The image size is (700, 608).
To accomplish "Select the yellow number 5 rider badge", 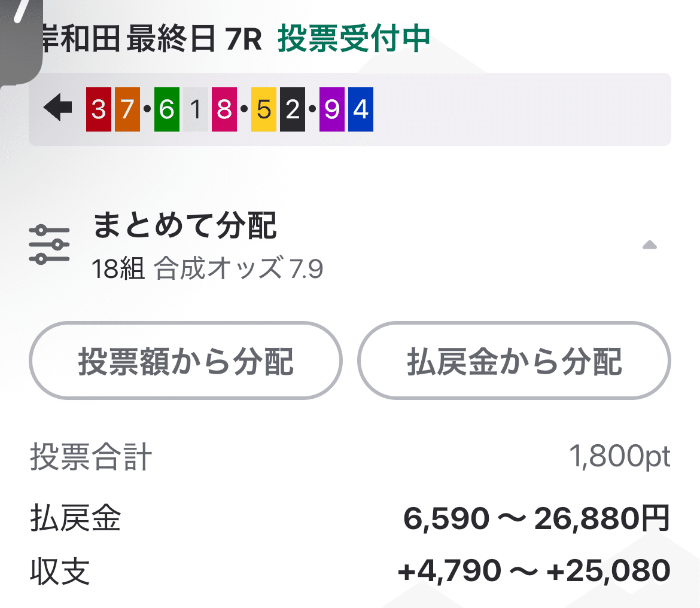I will click(x=263, y=110).
